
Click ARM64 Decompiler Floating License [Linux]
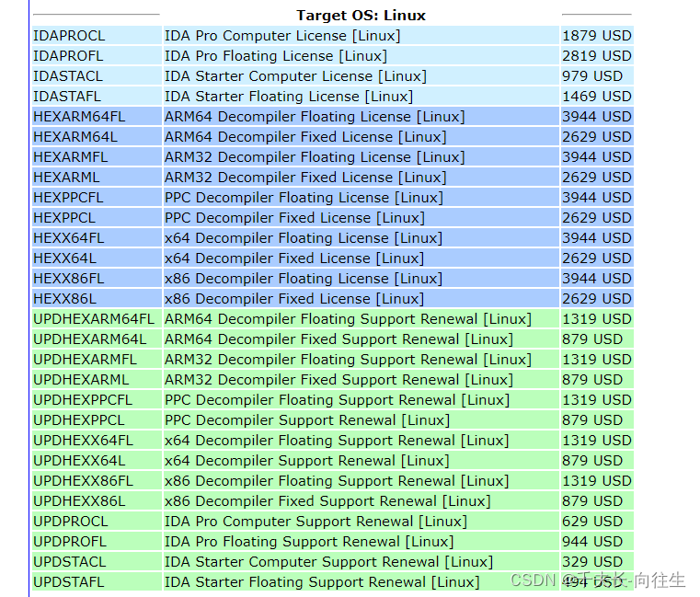[x=315, y=117]
